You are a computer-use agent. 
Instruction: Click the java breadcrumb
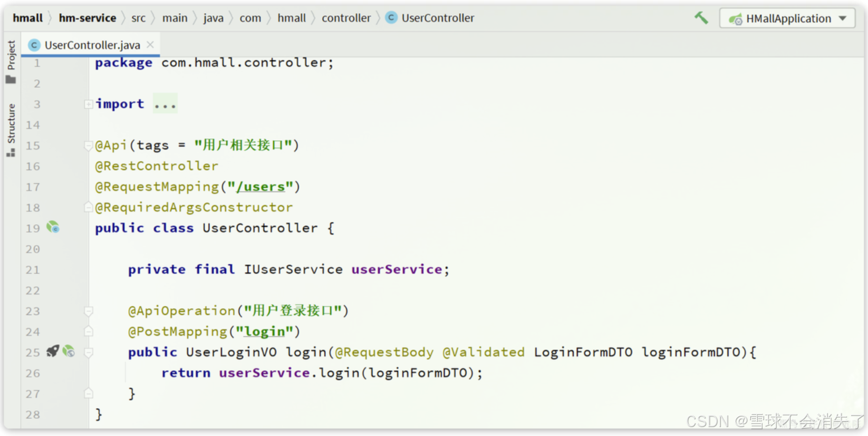(x=214, y=18)
